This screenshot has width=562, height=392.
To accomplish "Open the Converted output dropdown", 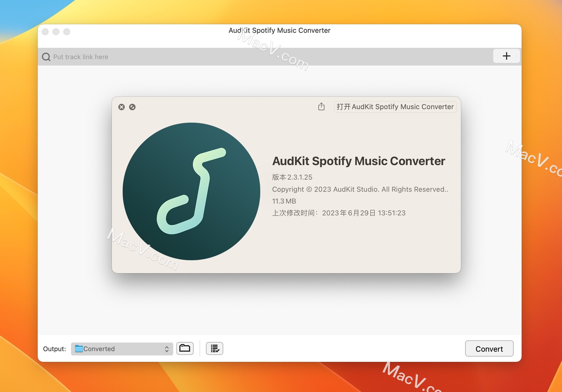I will 122,349.
